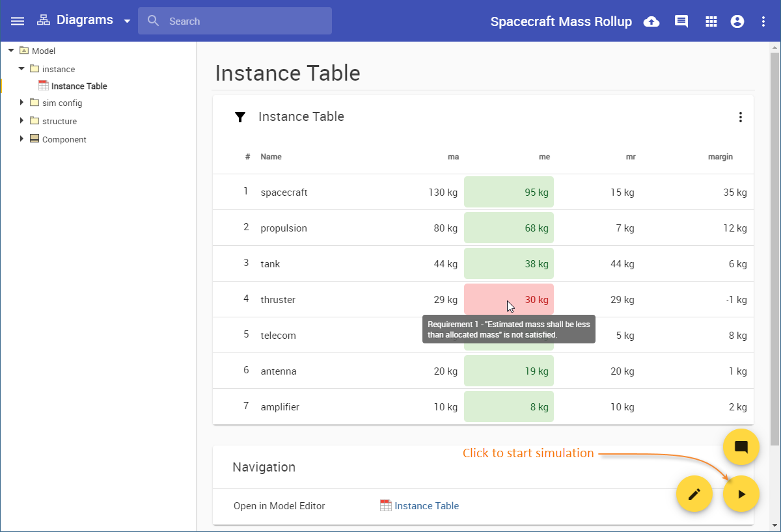781x532 pixels.
Task: Collapse the instance folder
Action: point(21,68)
